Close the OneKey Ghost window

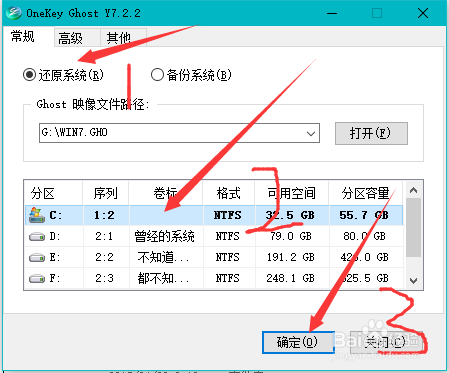pyautogui.click(x=423, y=13)
